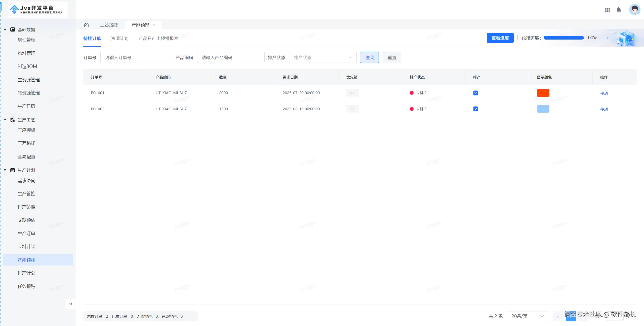The height and width of the screenshot is (326, 644).
Task: Open notifications bell icon
Action: (x=619, y=10)
